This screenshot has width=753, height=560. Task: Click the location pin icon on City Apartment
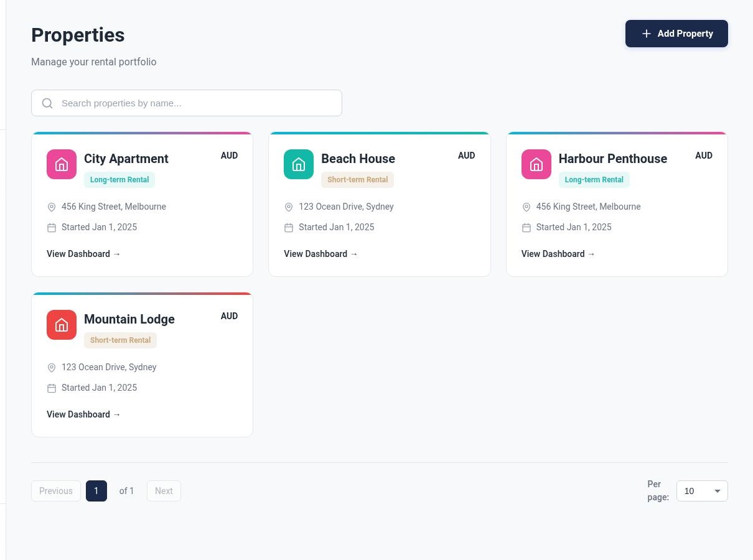[x=52, y=207]
